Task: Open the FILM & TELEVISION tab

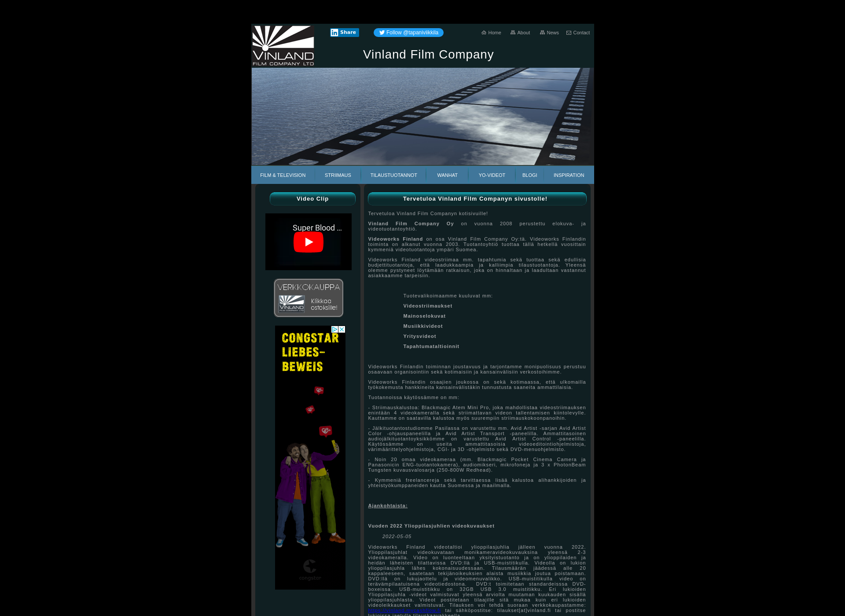Action: point(282,175)
